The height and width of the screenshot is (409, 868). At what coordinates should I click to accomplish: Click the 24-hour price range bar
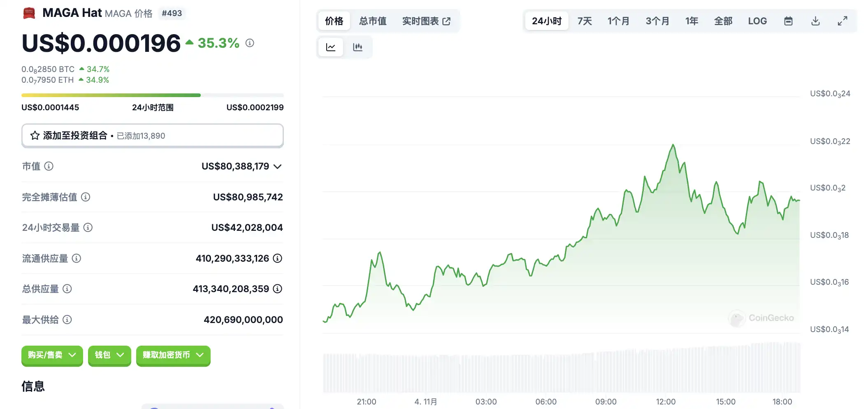tap(152, 95)
